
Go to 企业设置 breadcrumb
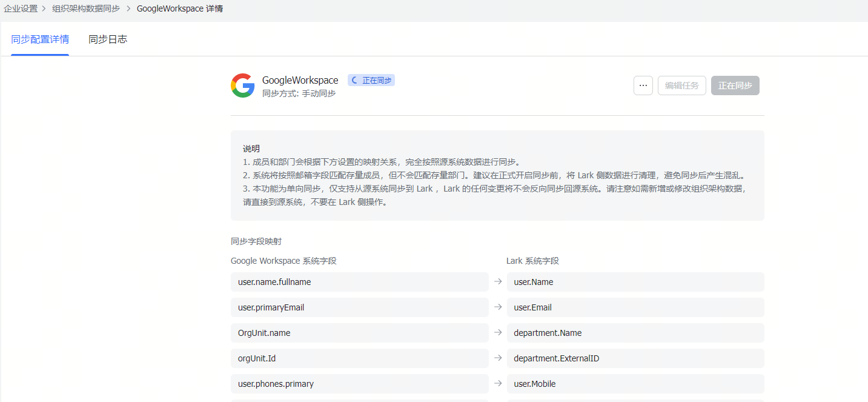point(21,8)
